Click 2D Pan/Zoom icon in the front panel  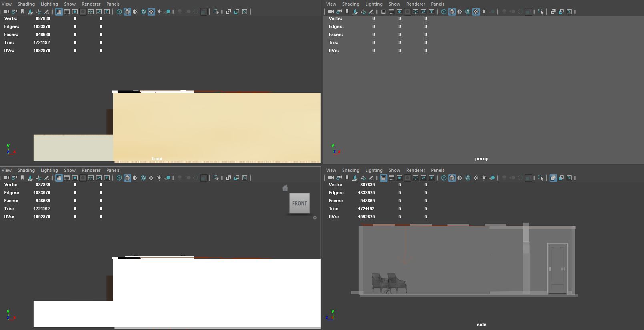click(x=38, y=12)
